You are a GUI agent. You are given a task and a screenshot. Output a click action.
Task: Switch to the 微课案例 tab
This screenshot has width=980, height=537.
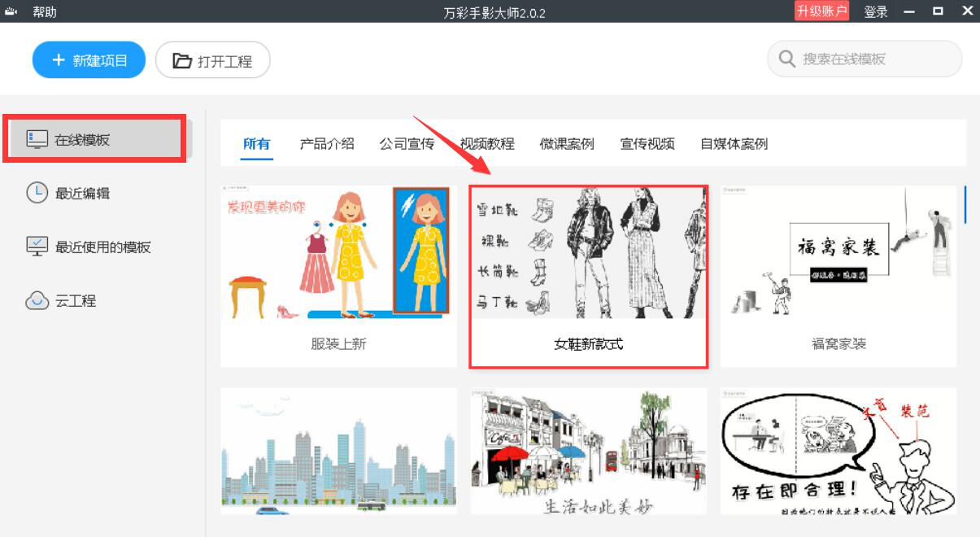pyautogui.click(x=567, y=143)
